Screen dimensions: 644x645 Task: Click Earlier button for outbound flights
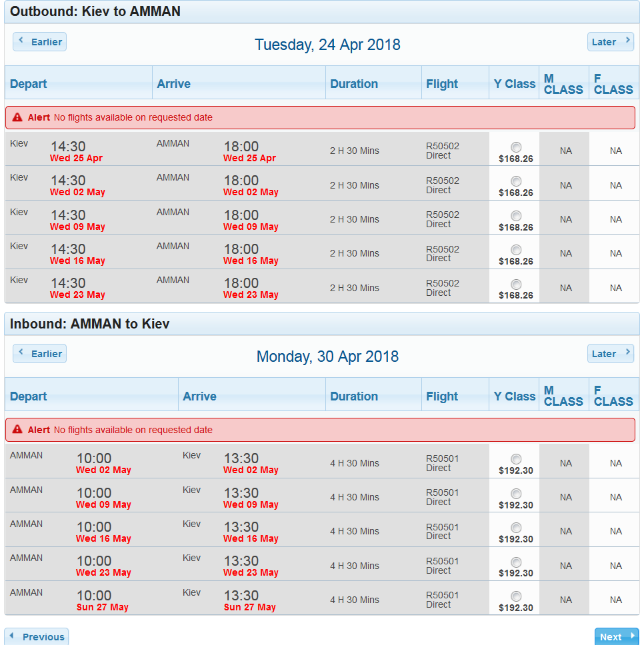pos(40,42)
